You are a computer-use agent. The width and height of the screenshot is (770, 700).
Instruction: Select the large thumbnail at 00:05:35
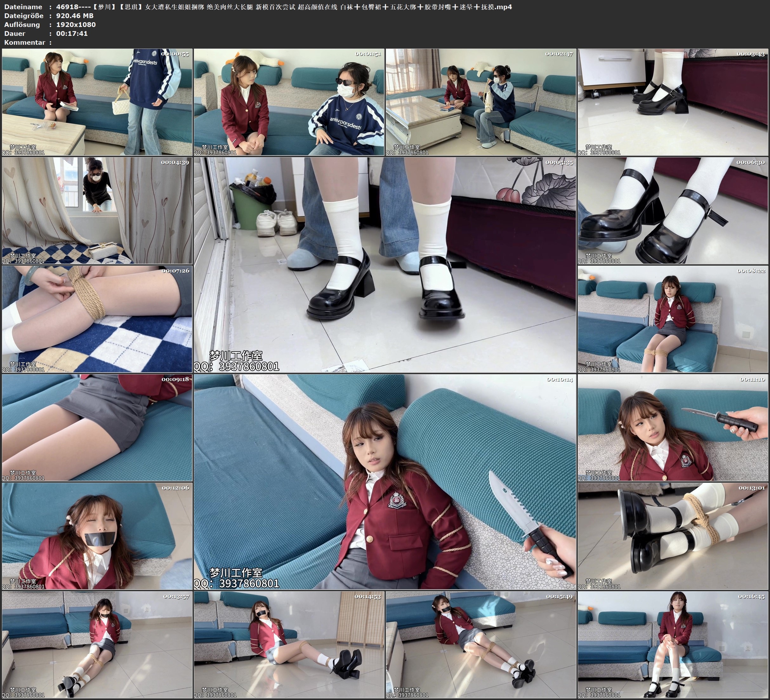385,265
